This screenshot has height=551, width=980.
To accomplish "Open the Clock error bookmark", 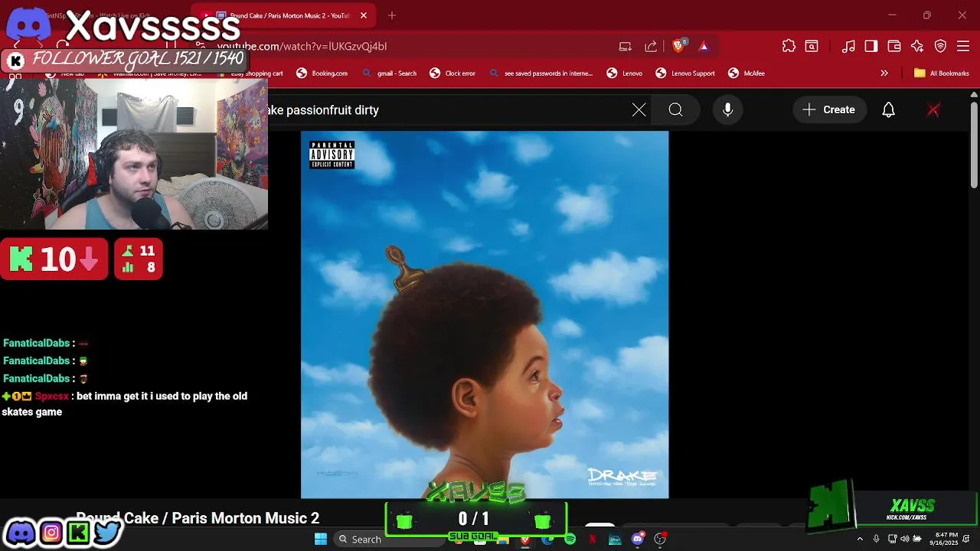I will pyautogui.click(x=453, y=73).
